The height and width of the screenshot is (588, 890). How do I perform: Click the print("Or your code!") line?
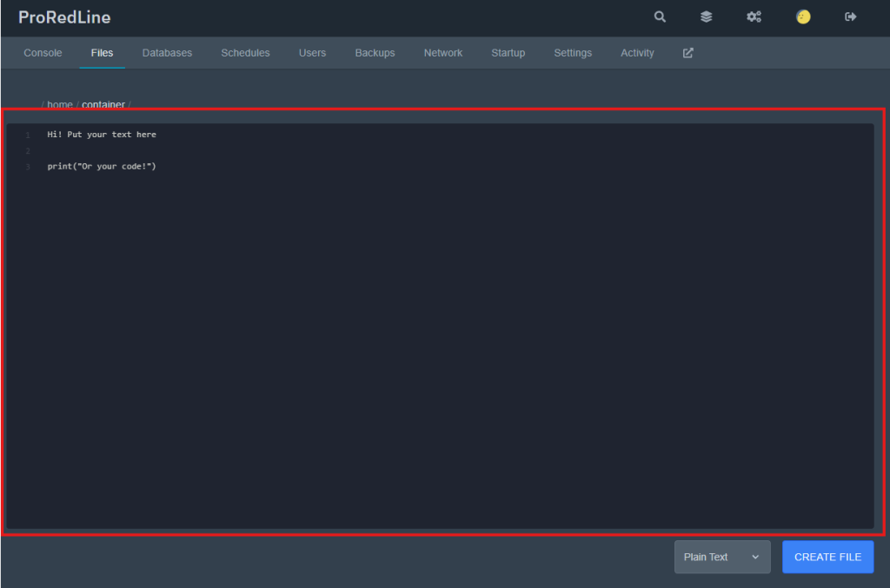point(102,166)
